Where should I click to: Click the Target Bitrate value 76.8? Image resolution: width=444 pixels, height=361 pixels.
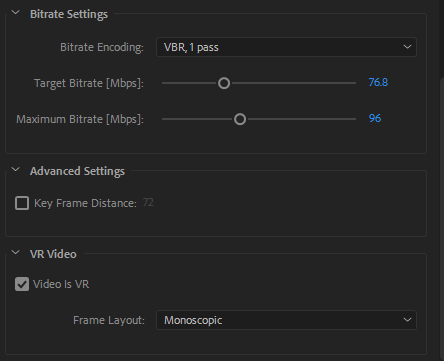378,82
